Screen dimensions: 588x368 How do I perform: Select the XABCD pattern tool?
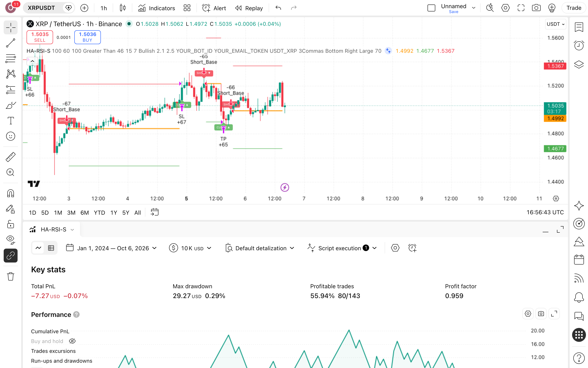[10, 74]
